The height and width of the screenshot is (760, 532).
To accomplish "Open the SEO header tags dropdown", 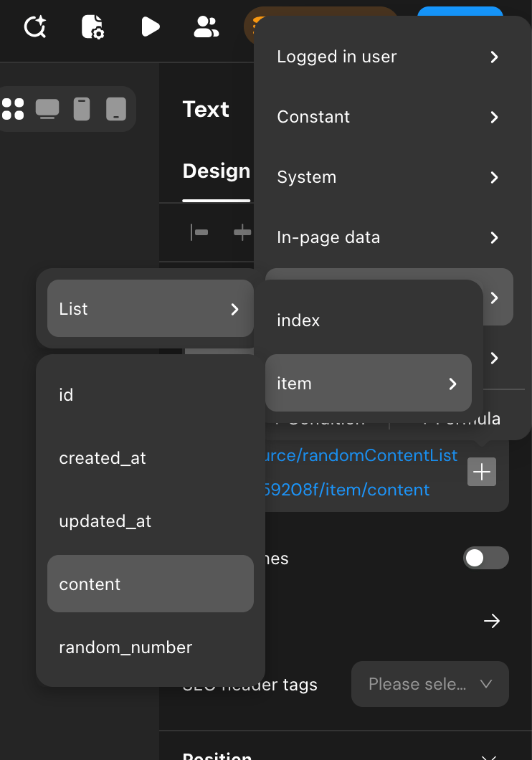I will (430, 684).
